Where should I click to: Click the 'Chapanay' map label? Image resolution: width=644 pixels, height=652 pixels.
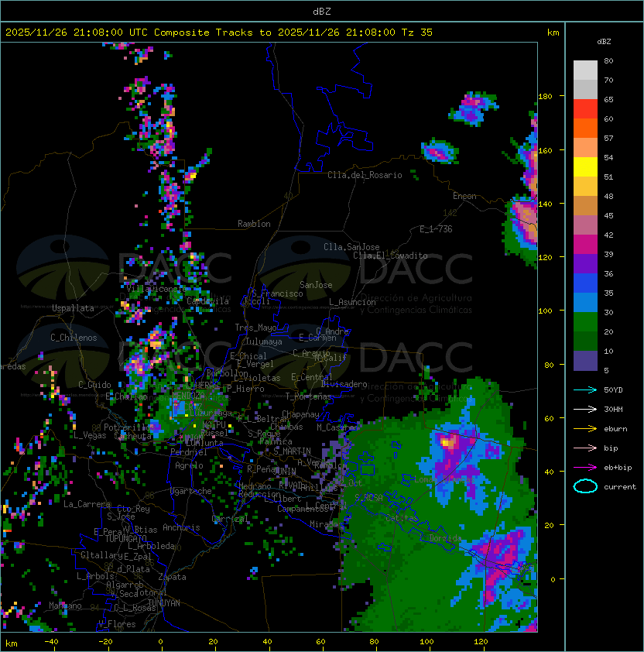tap(300, 414)
